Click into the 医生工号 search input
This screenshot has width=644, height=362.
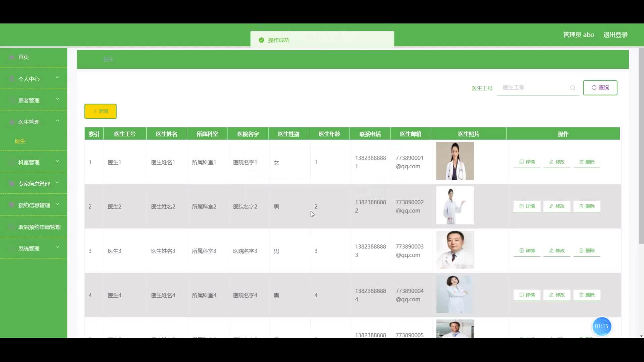pos(533,88)
